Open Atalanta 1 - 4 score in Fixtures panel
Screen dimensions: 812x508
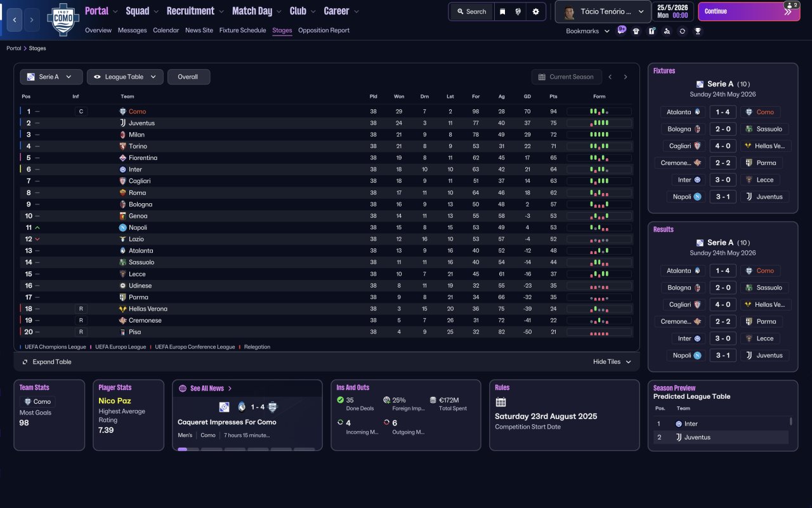point(723,112)
